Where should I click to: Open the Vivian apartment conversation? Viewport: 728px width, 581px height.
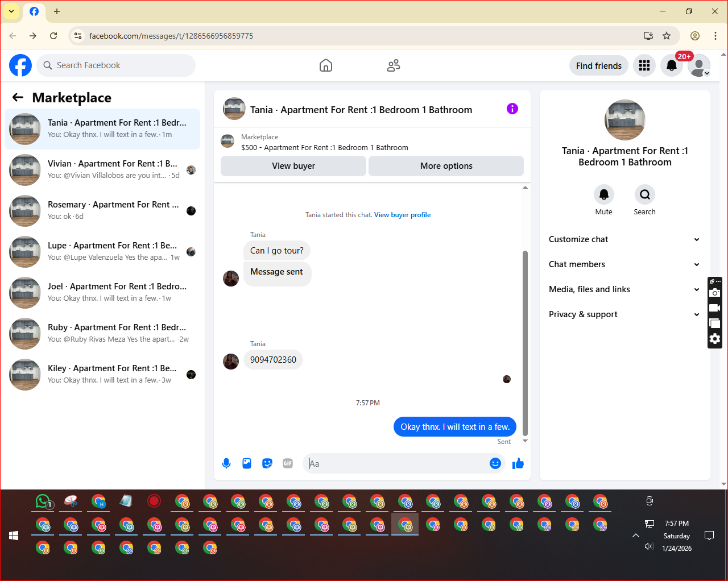[x=102, y=170]
